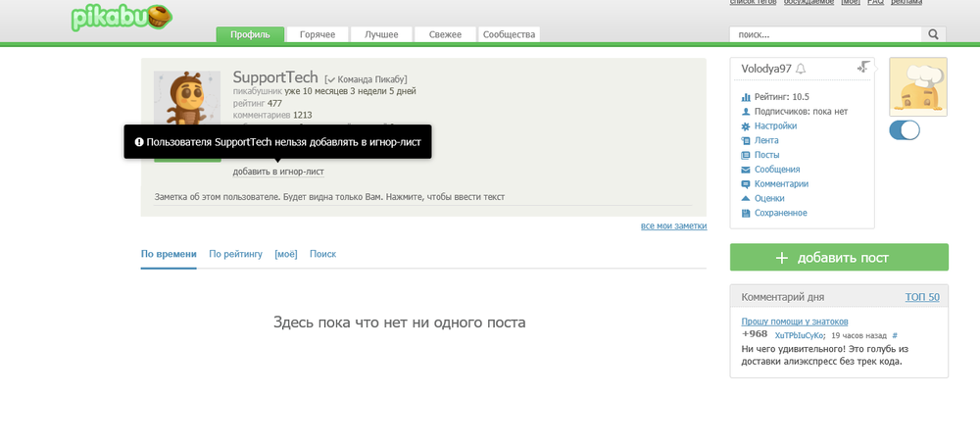The height and width of the screenshot is (447, 980).
Task: Click the уже 10 месяцев 3 недели 5 дней text
Action: pyautogui.click(x=350, y=91)
